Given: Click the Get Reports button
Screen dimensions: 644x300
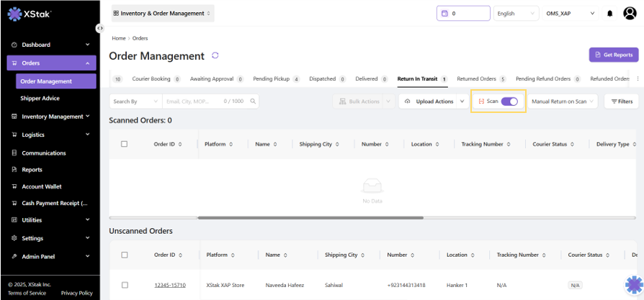Looking at the screenshot, I should [613, 55].
